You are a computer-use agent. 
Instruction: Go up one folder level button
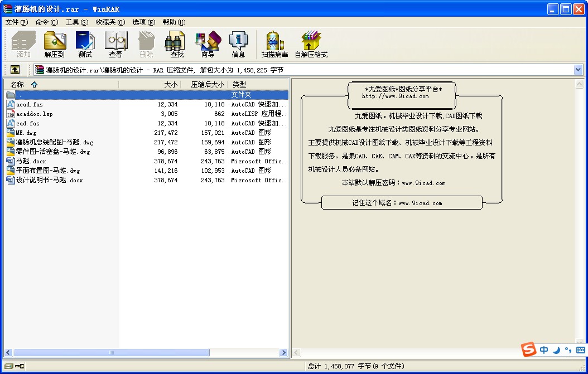click(15, 70)
